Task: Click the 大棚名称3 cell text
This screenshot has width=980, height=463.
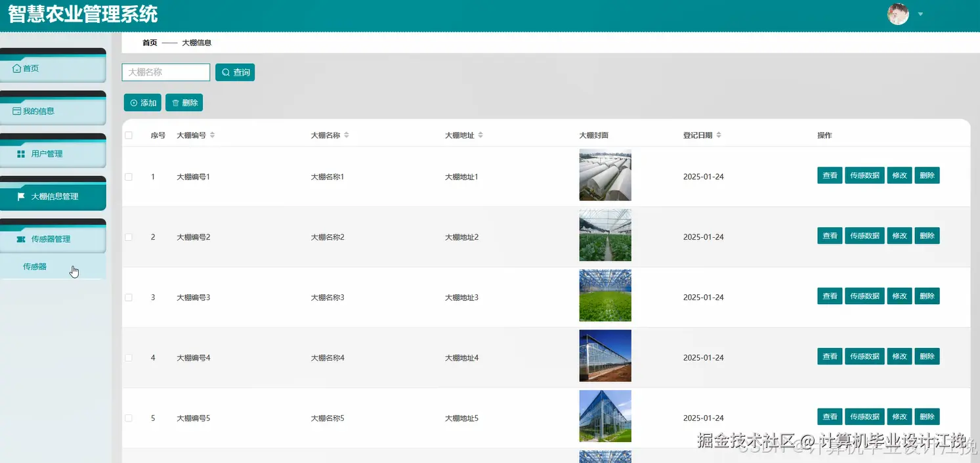Action: (x=328, y=298)
